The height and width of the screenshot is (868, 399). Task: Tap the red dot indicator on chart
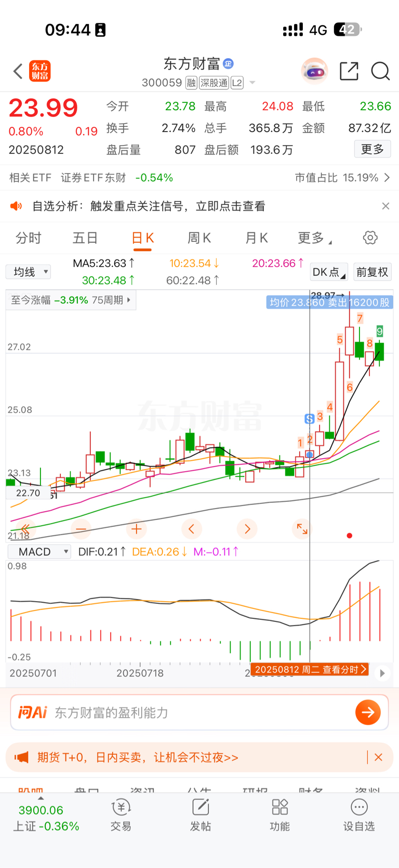tap(350, 535)
